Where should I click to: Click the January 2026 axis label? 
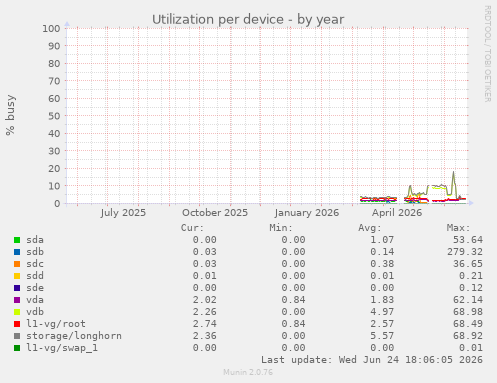click(307, 213)
